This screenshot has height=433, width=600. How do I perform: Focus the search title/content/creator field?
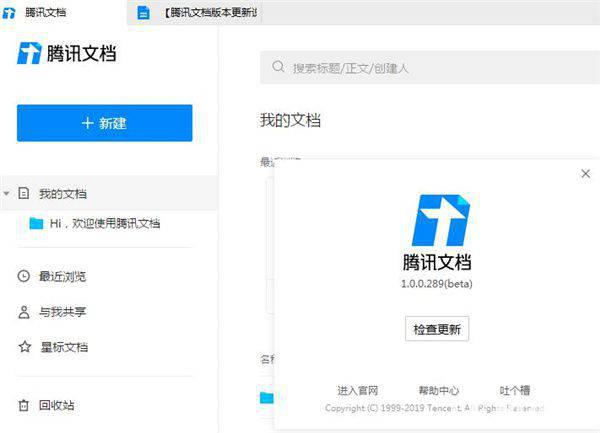430,67
